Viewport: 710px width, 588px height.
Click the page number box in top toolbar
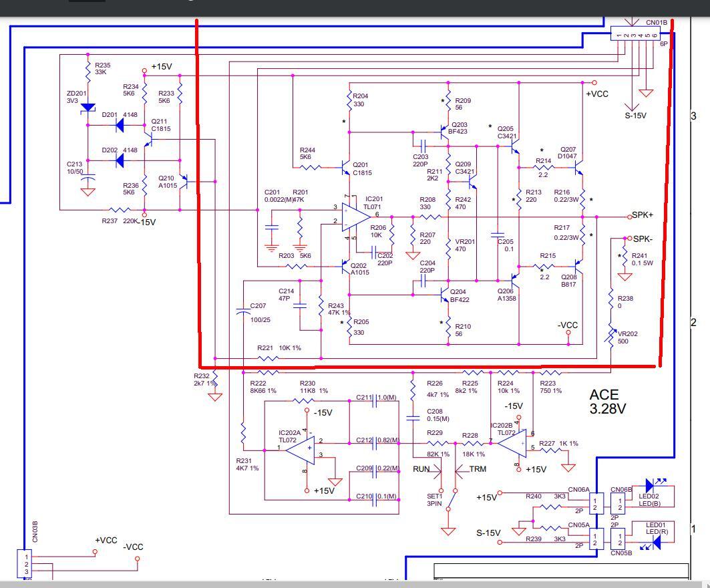pyautogui.click(x=87, y=2)
